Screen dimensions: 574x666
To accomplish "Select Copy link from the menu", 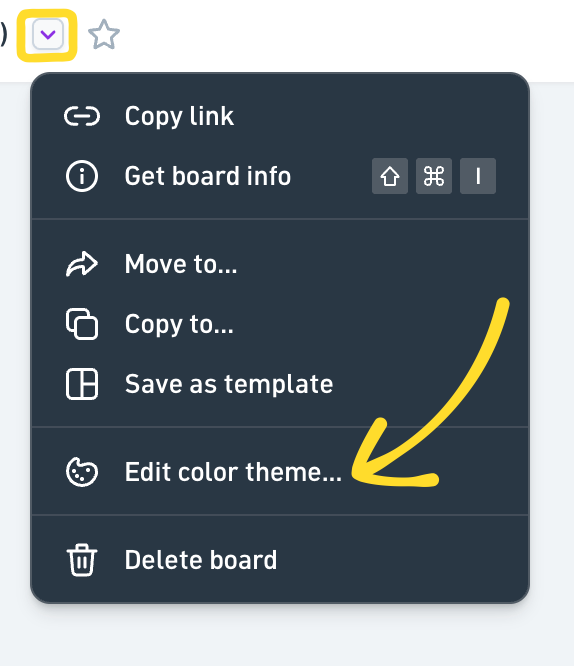I will [280, 116].
